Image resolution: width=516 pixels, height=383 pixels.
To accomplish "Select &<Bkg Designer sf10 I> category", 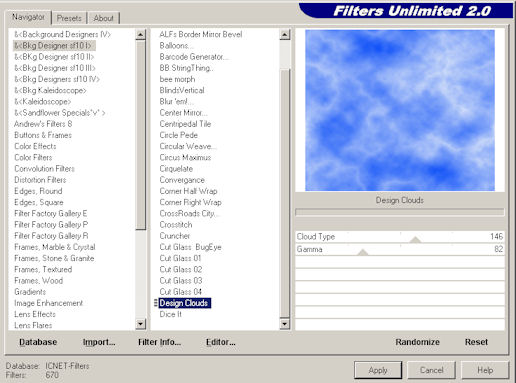I will pyautogui.click(x=54, y=46).
